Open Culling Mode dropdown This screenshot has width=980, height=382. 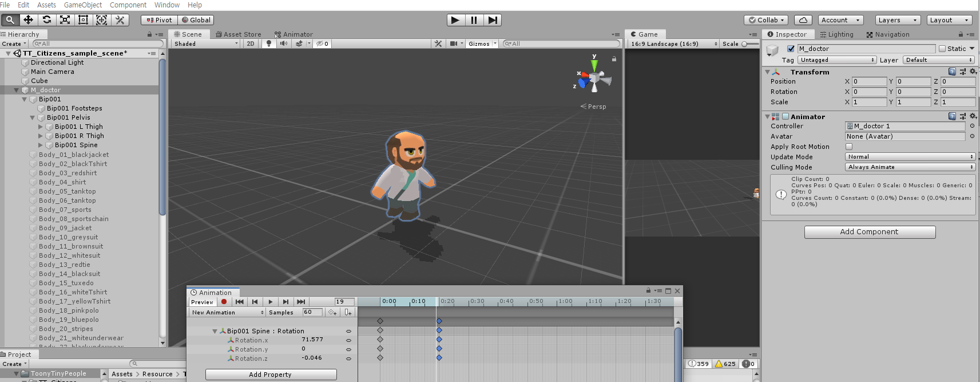[x=910, y=167]
